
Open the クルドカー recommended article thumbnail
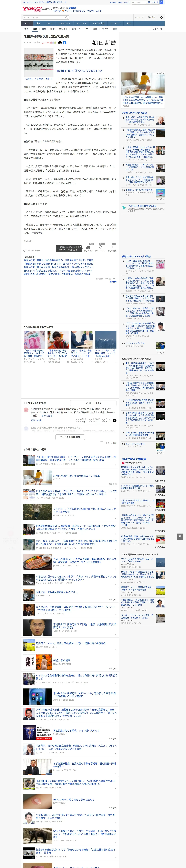pos(38,511)
